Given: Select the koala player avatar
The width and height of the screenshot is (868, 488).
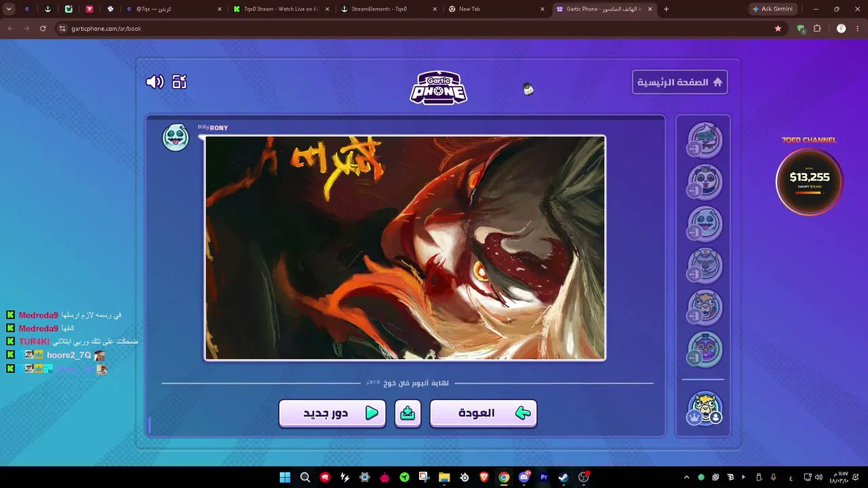Looking at the screenshot, I should coord(705,266).
